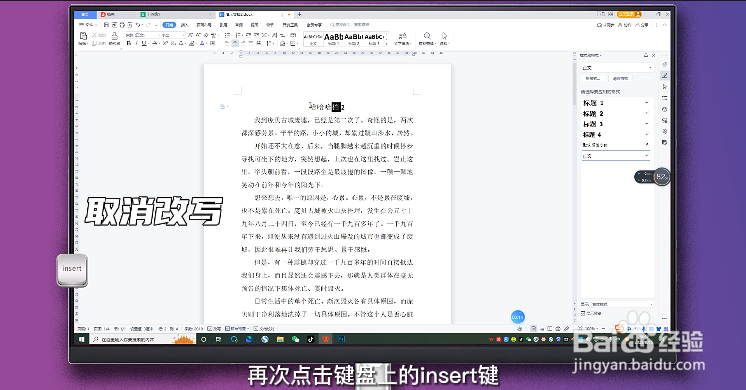
Task: Expand dropdown arrow of 标题 1 style
Action: 647,103
